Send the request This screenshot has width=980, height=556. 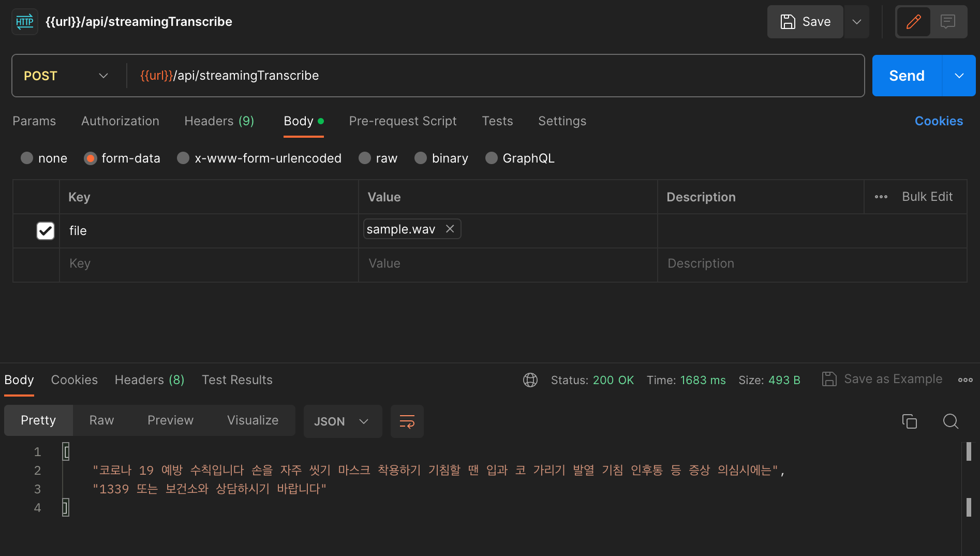(x=907, y=76)
